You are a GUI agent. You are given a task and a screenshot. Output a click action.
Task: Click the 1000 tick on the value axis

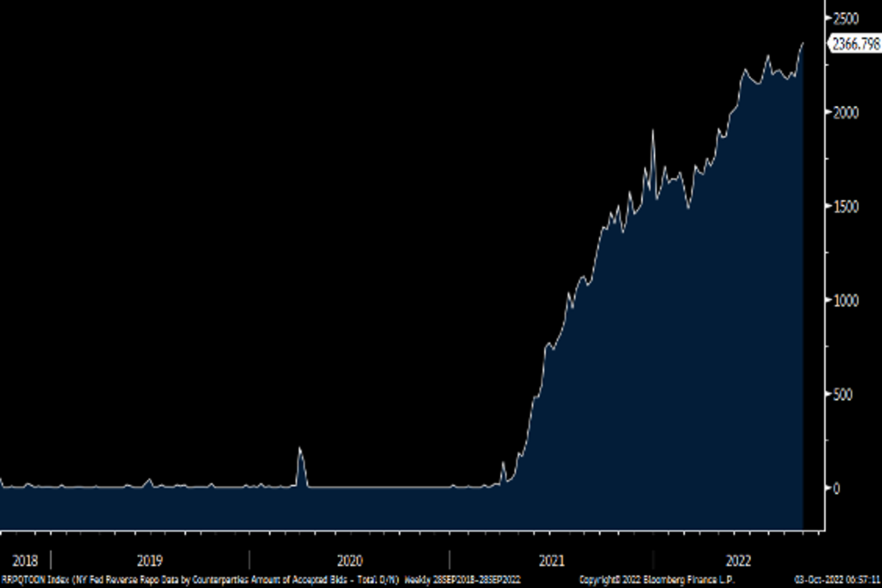844,300
